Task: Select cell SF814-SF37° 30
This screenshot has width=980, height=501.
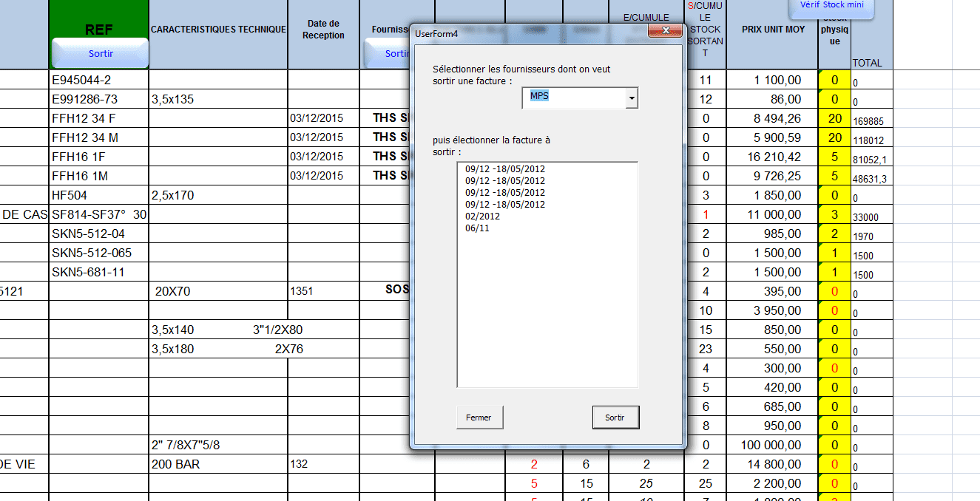Action: point(99,214)
